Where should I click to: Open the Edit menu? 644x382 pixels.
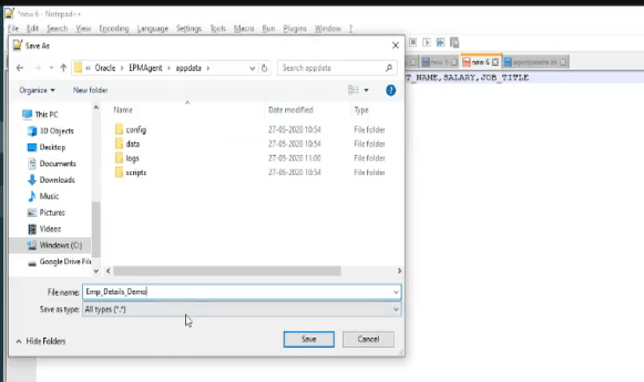pos(32,28)
